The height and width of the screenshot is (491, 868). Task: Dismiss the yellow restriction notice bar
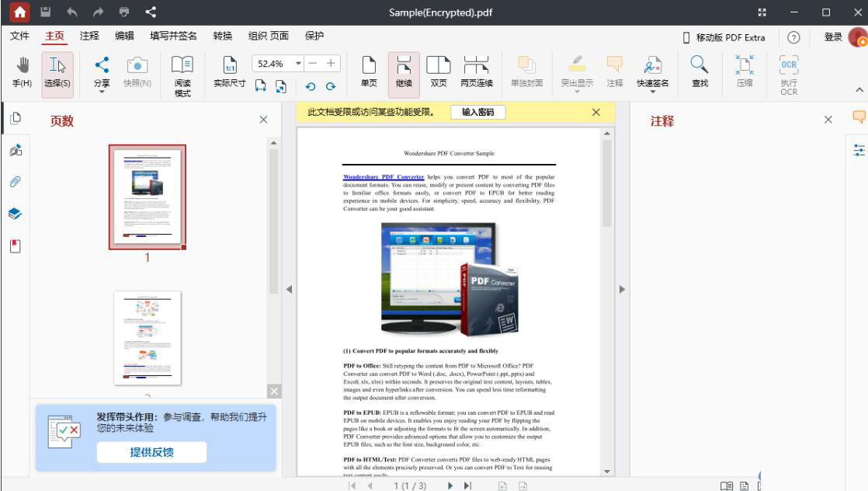coord(596,112)
